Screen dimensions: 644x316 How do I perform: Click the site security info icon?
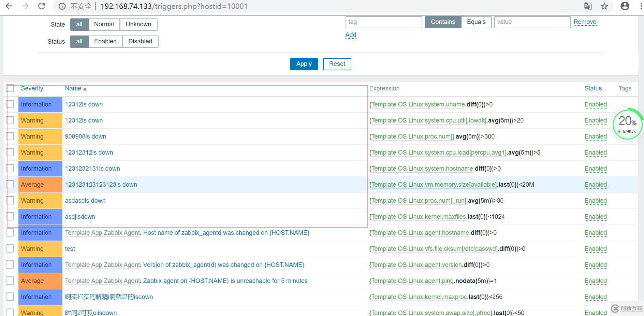click(x=62, y=6)
